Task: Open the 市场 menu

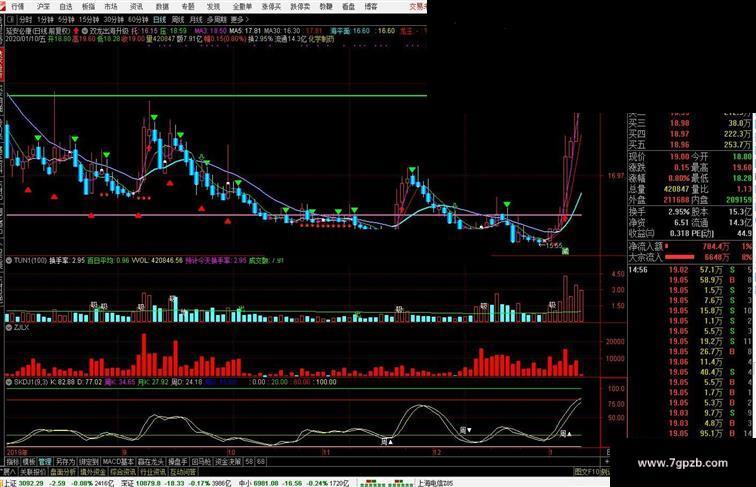Action: pos(111,6)
